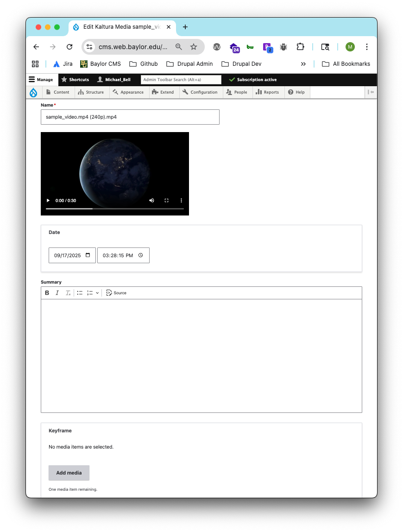
Task: Open the extension icon with the 24 badge
Action: click(x=234, y=48)
